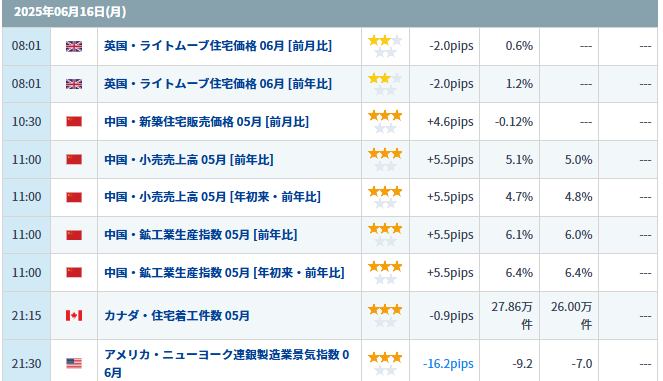Open 中国・鉱工業生産指数 05月 [年初来・前年比] link

(224, 273)
